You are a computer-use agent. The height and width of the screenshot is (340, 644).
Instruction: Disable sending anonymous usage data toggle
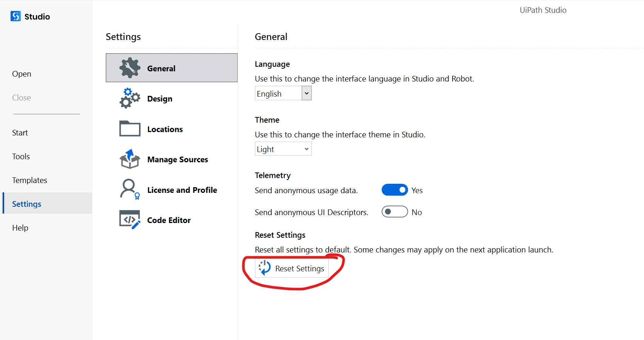394,190
